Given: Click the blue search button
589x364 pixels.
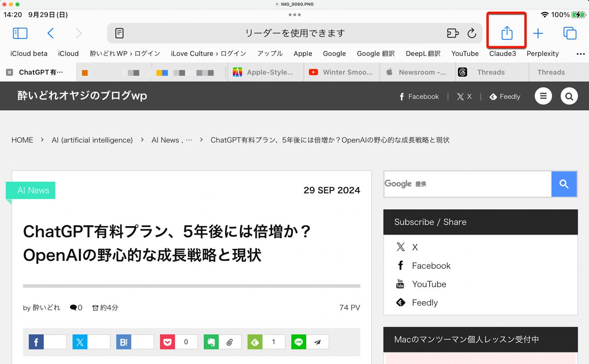Looking at the screenshot, I should pyautogui.click(x=564, y=184).
